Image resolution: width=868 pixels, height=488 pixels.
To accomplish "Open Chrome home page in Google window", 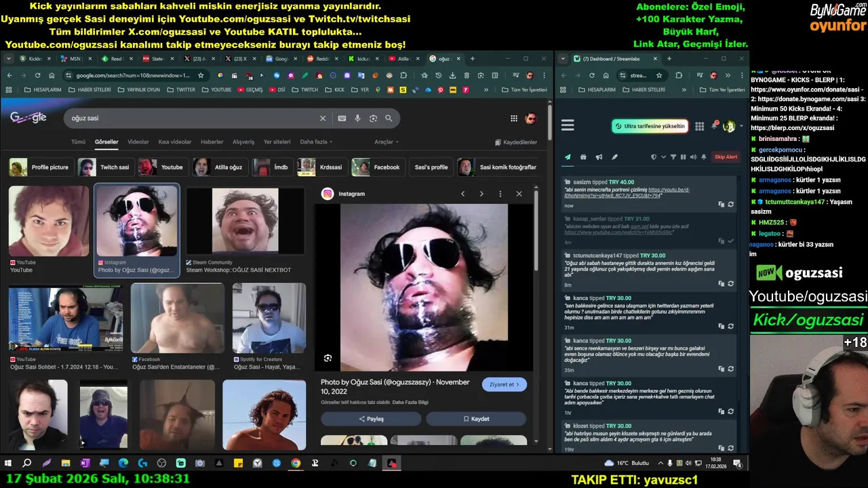I will pyautogui.click(x=52, y=75).
